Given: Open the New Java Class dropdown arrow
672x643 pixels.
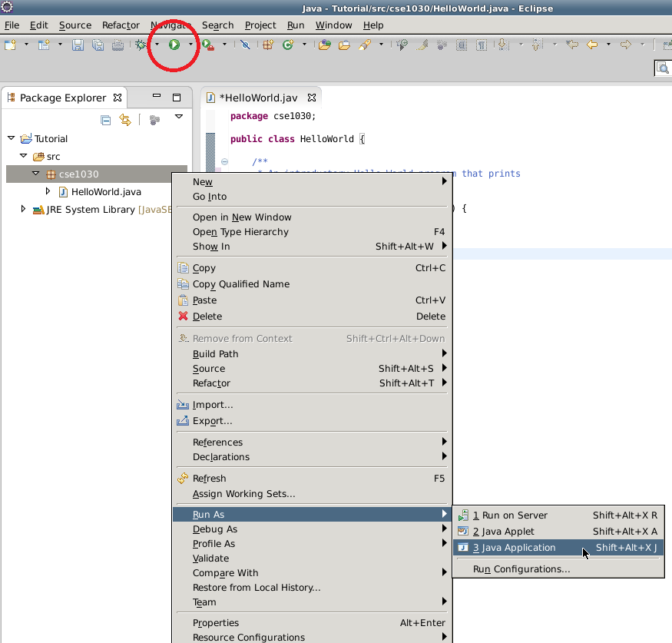Looking at the screenshot, I should (x=304, y=44).
